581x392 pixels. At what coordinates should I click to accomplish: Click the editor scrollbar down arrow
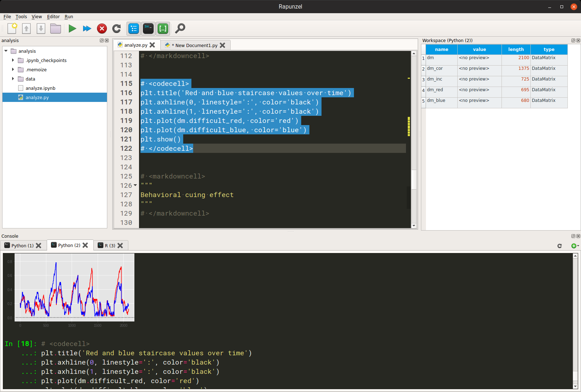point(414,226)
